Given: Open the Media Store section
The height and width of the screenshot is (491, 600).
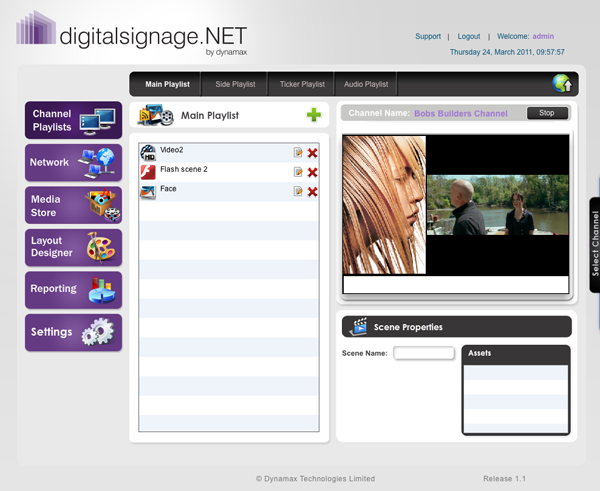Looking at the screenshot, I should click(73, 205).
